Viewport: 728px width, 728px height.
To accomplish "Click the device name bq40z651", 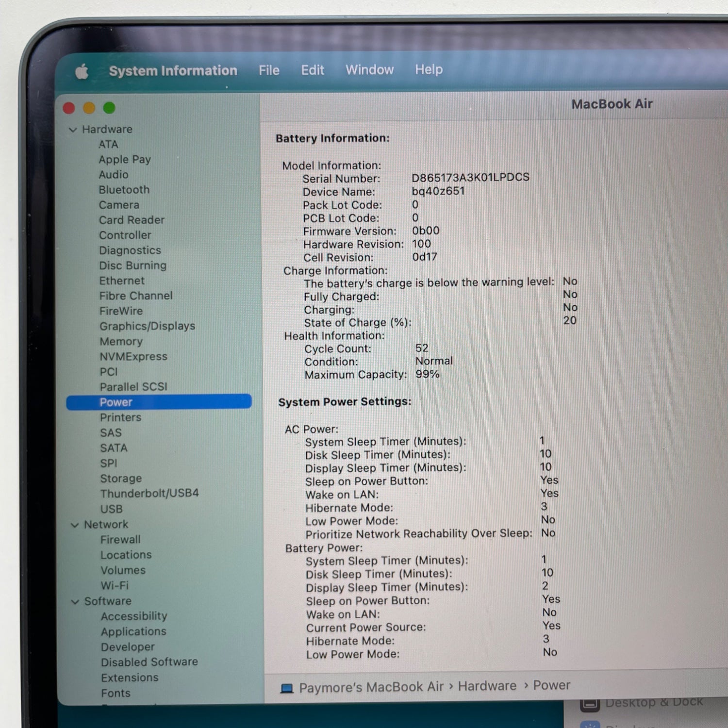I will coord(438,191).
